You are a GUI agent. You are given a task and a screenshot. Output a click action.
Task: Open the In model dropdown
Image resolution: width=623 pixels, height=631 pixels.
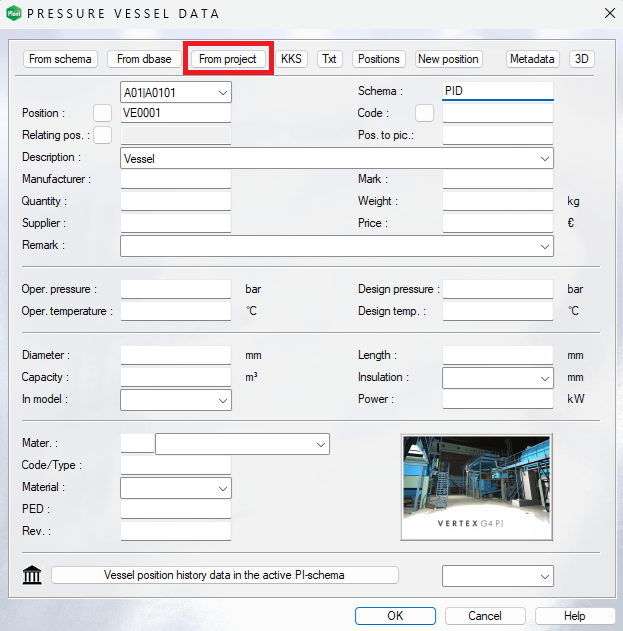176,400
